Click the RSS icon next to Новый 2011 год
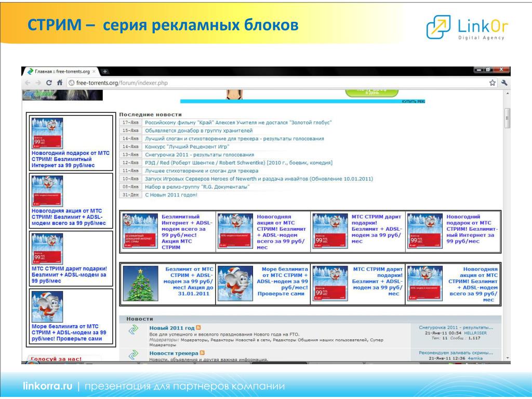 [198, 328]
